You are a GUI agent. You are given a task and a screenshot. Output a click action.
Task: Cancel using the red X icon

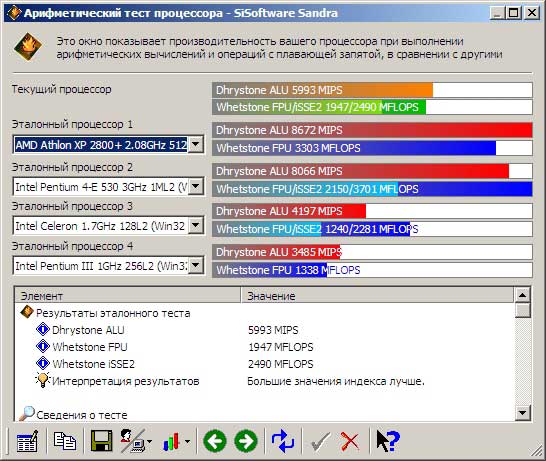tap(350, 442)
